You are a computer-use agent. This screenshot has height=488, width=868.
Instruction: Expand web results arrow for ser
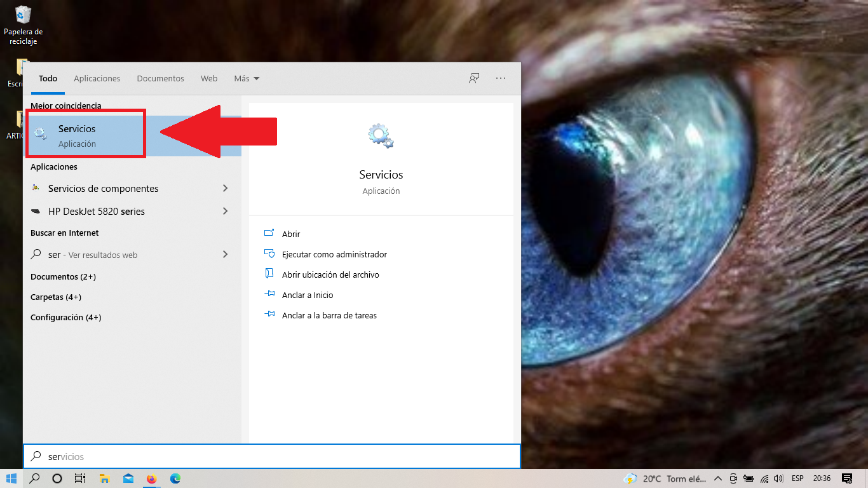pos(225,254)
